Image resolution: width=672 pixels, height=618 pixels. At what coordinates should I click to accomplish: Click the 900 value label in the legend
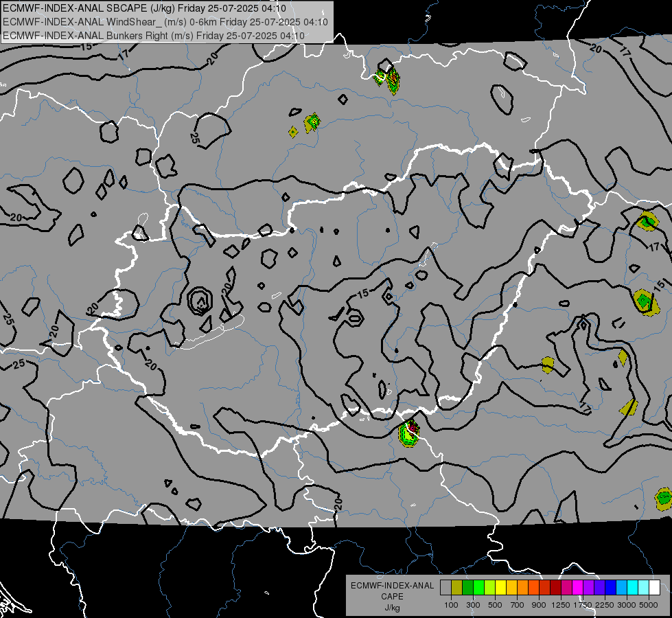tap(539, 605)
